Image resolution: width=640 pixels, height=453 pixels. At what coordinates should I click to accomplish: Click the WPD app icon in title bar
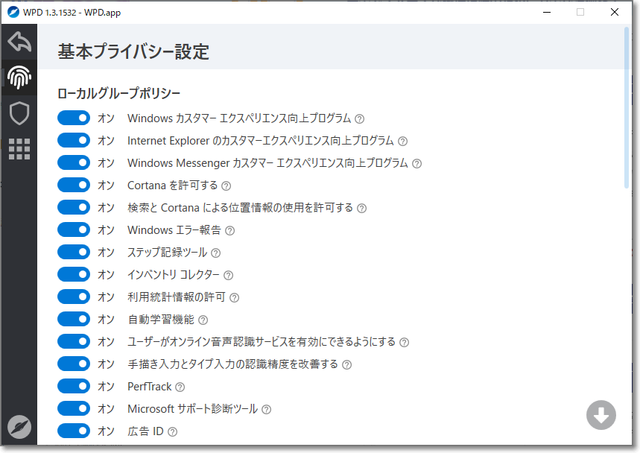(x=12, y=11)
